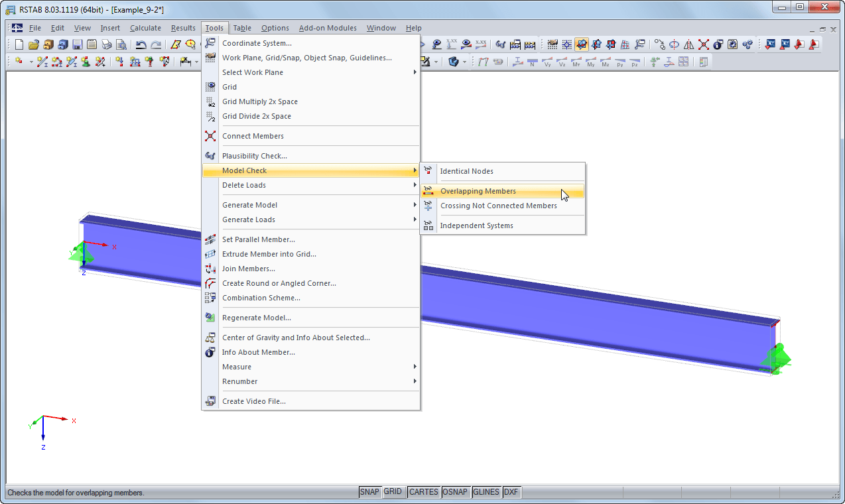The width and height of the screenshot is (845, 504).
Task: Choose Join Members... menu entry
Action: tap(311, 269)
